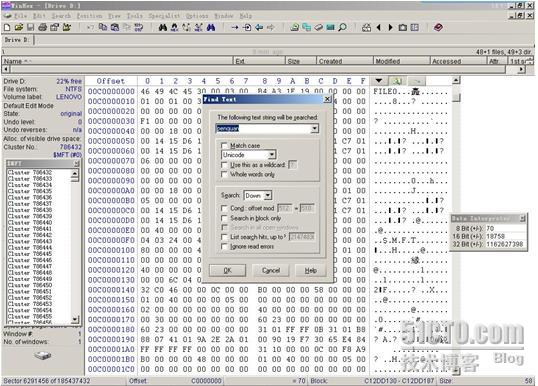This screenshot has height=386, width=538.
Task: Toggle the grayed Search in all open windows checkbox
Action: click(224, 227)
